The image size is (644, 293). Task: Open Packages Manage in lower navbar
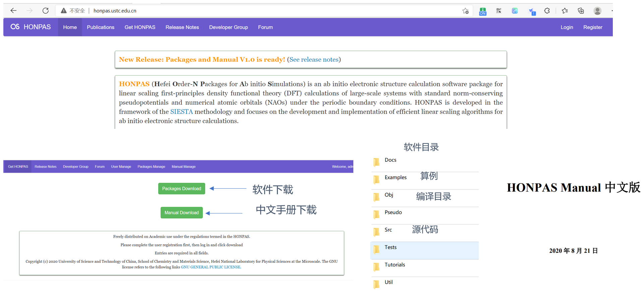(151, 166)
